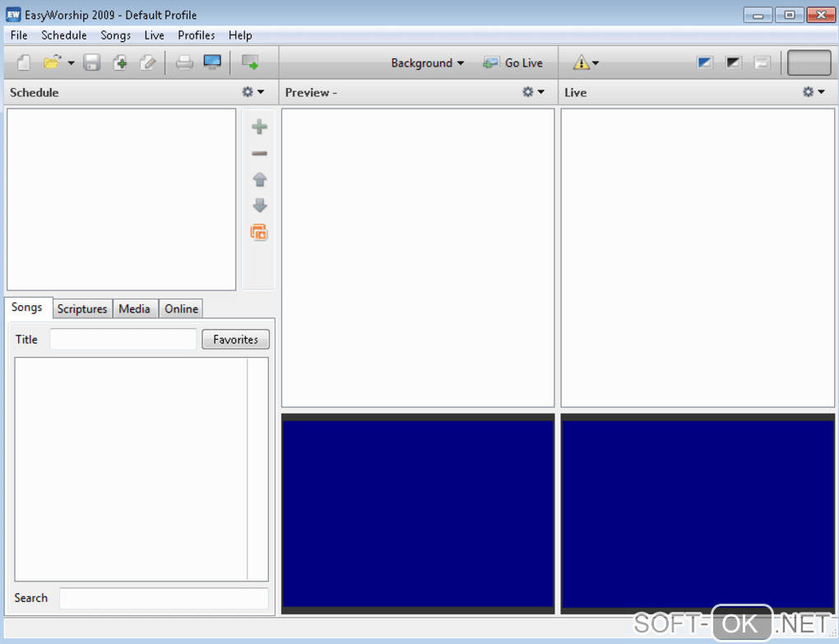The height and width of the screenshot is (644, 839).
Task: Click the orange schedule item icon
Action: tap(259, 232)
